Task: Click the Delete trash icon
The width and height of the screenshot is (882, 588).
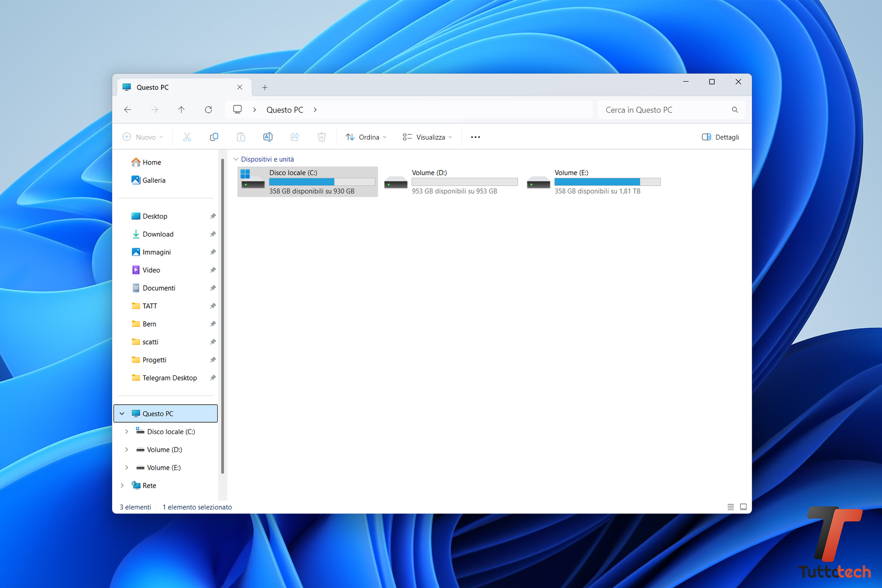Action: tap(322, 137)
